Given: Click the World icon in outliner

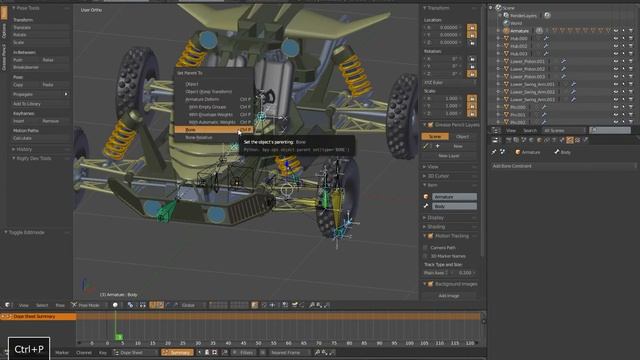Looking at the screenshot, I should [506, 23].
